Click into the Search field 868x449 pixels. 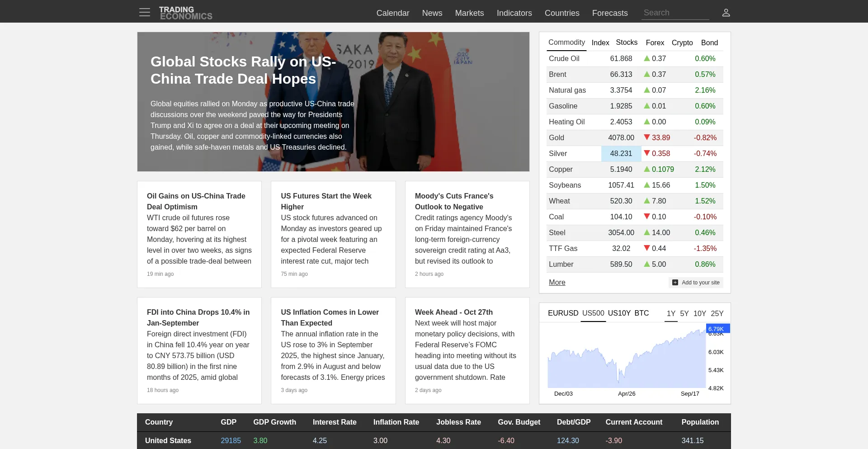tap(675, 13)
